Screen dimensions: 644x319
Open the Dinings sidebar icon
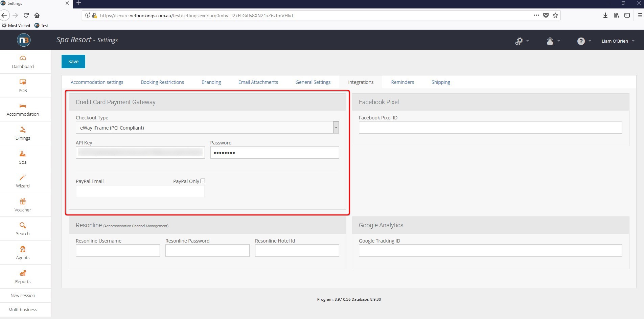[23, 130]
